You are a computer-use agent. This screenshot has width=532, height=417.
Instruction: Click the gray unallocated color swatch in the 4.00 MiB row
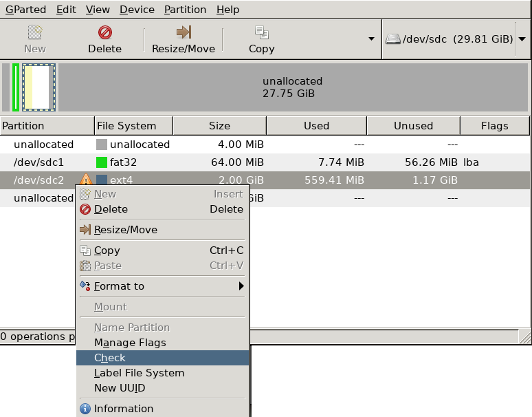(x=102, y=145)
